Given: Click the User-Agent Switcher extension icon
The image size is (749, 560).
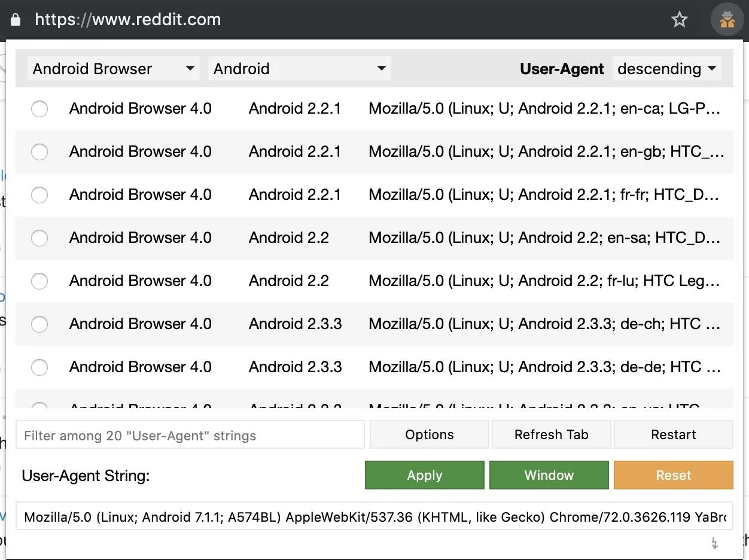Looking at the screenshot, I should click(x=727, y=20).
